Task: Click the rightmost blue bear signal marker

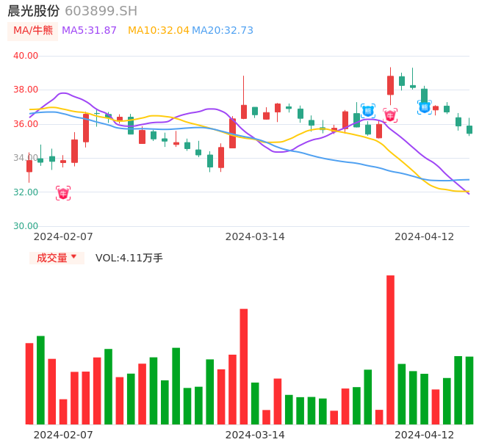Action: (425, 107)
